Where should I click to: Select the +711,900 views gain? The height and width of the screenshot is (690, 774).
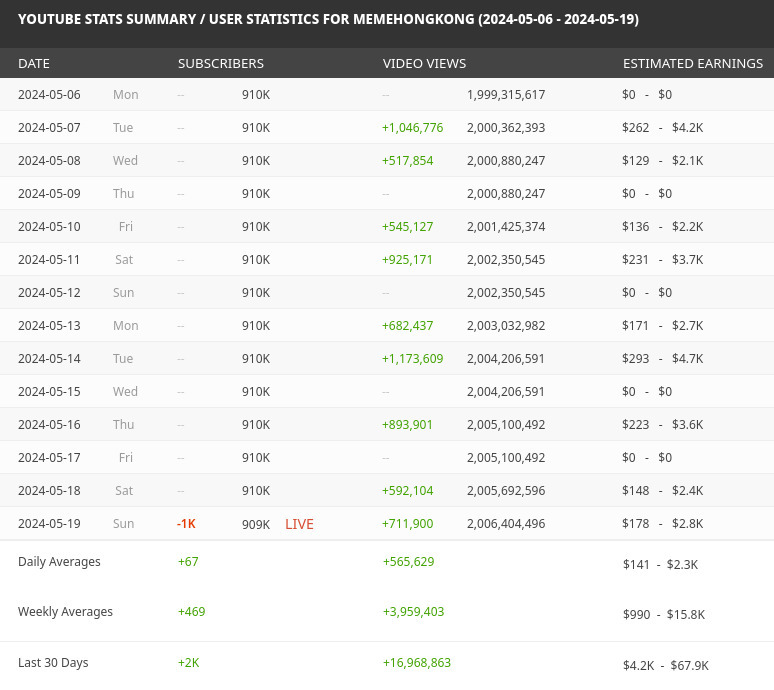[407, 525]
